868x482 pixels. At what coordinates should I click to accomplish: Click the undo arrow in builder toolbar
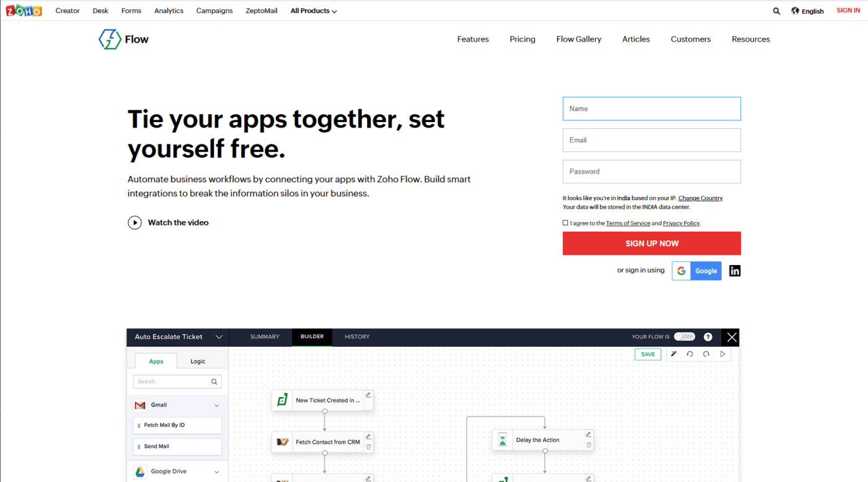(689, 354)
